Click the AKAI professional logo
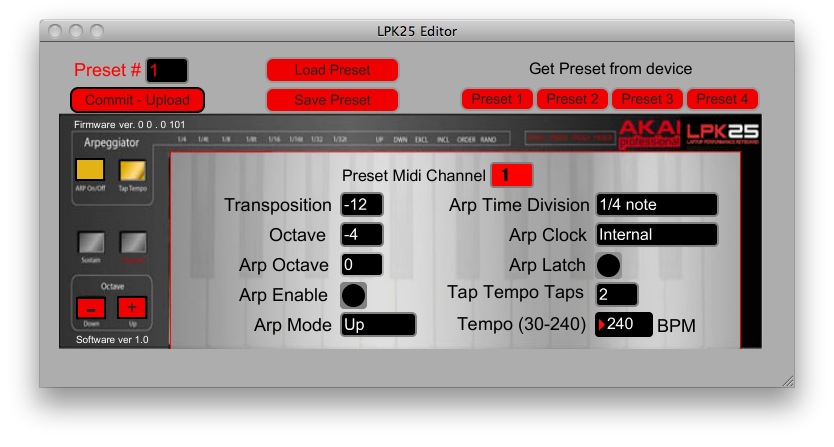The image size is (834, 447). (649, 134)
